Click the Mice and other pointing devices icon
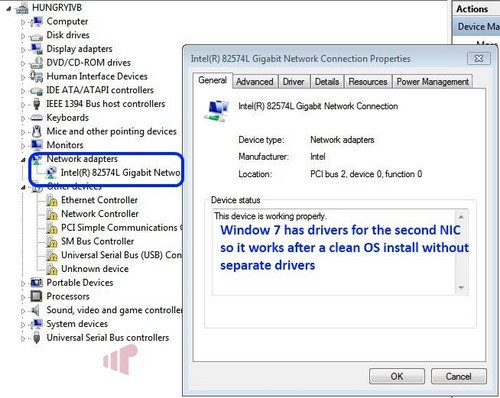This screenshot has height=398, width=500. click(x=37, y=131)
